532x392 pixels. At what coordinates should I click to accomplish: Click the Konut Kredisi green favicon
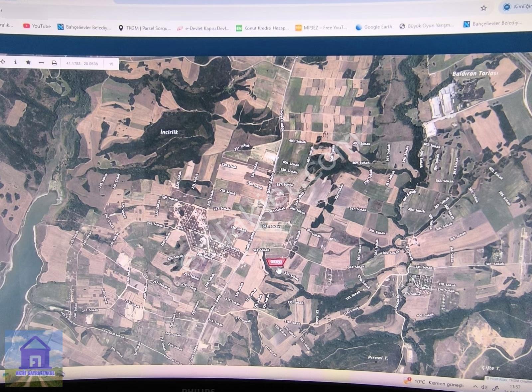coord(239,29)
